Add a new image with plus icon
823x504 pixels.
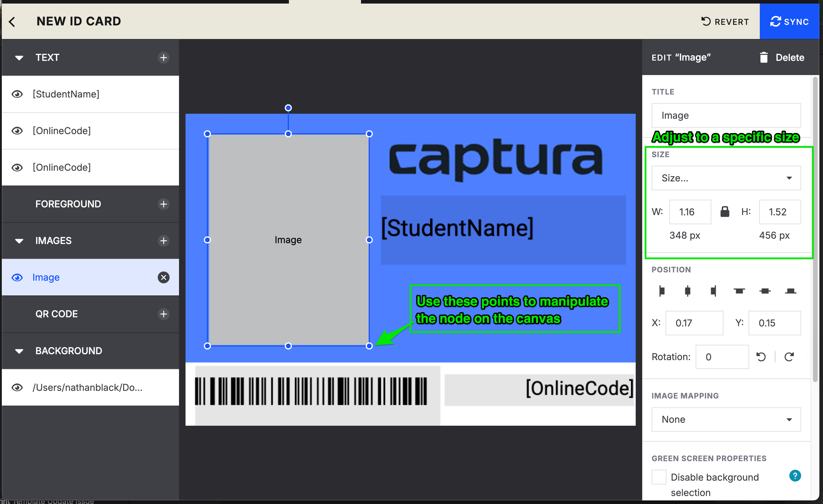(163, 241)
